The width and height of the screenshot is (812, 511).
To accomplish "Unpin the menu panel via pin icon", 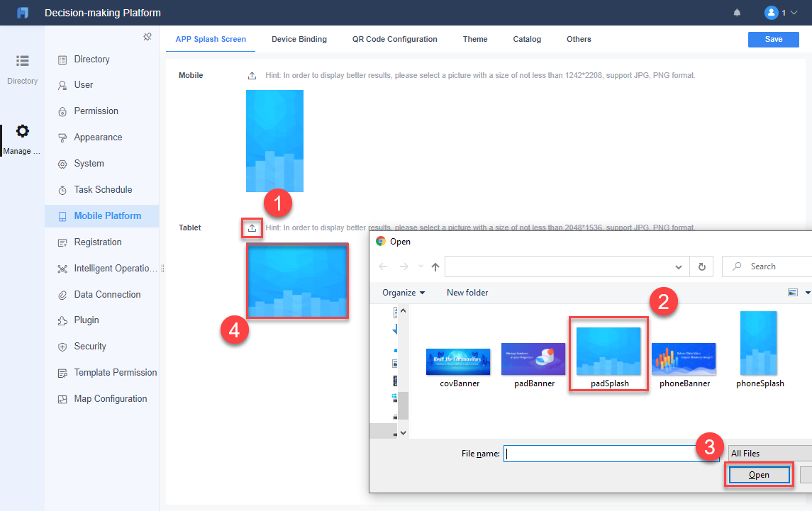I will 148,36.
